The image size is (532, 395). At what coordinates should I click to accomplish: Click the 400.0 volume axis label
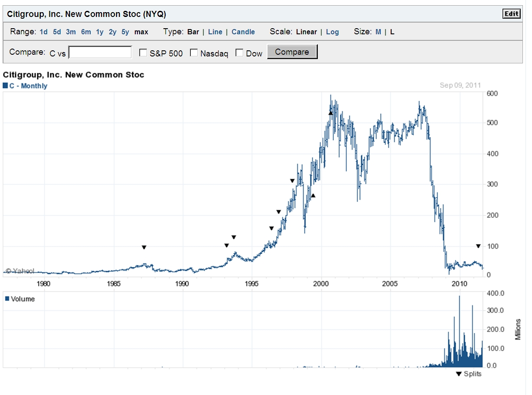pos(495,293)
